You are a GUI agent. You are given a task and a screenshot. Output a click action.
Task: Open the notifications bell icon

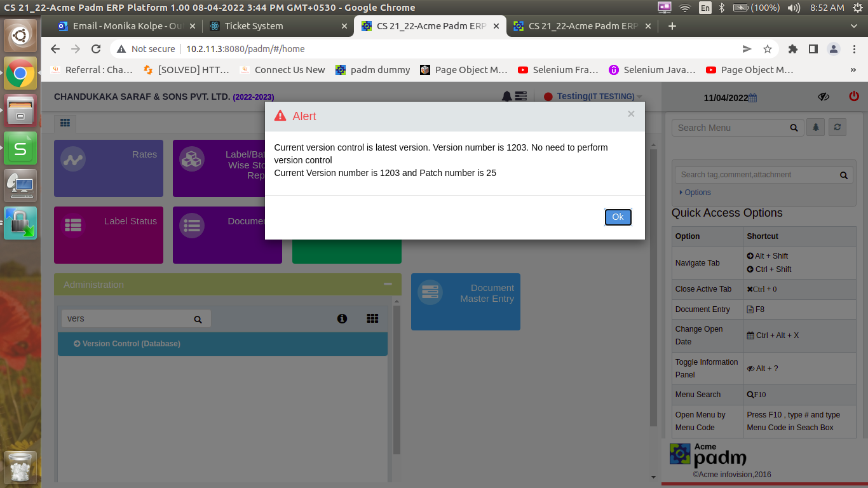coord(506,96)
